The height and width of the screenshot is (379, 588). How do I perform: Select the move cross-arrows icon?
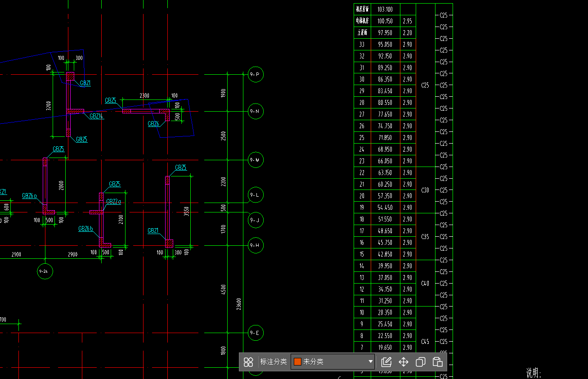tap(404, 362)
